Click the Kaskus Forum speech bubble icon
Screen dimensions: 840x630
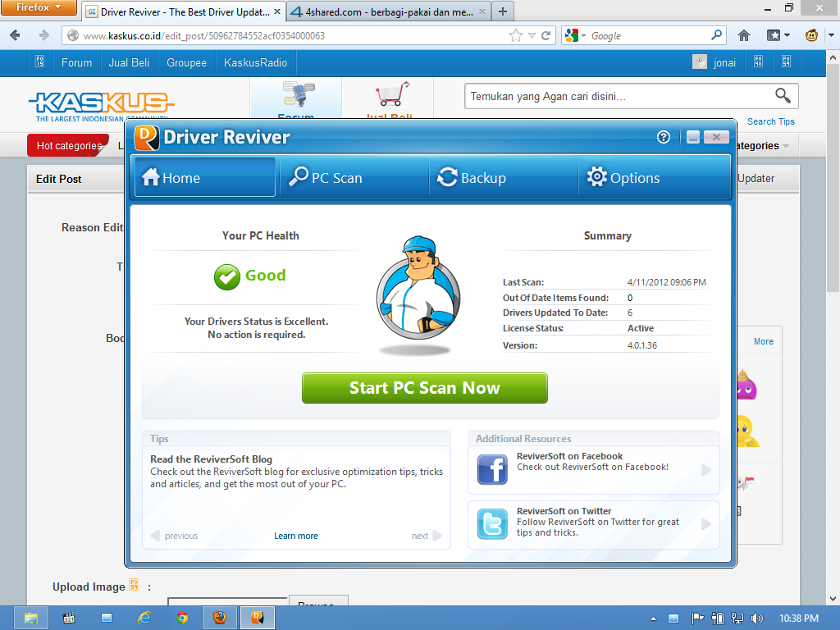point(299,94)
